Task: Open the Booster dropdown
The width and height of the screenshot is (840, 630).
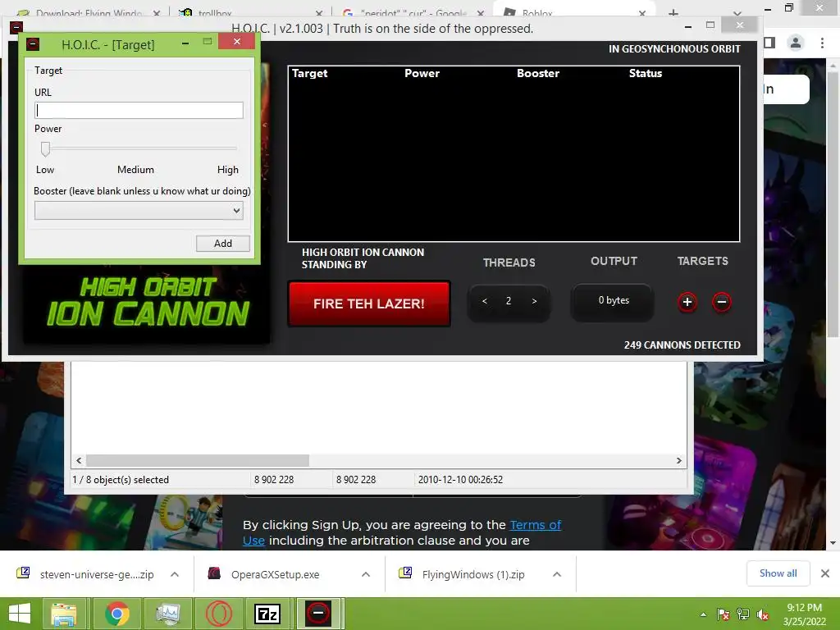Action: (x=139, y=211)
